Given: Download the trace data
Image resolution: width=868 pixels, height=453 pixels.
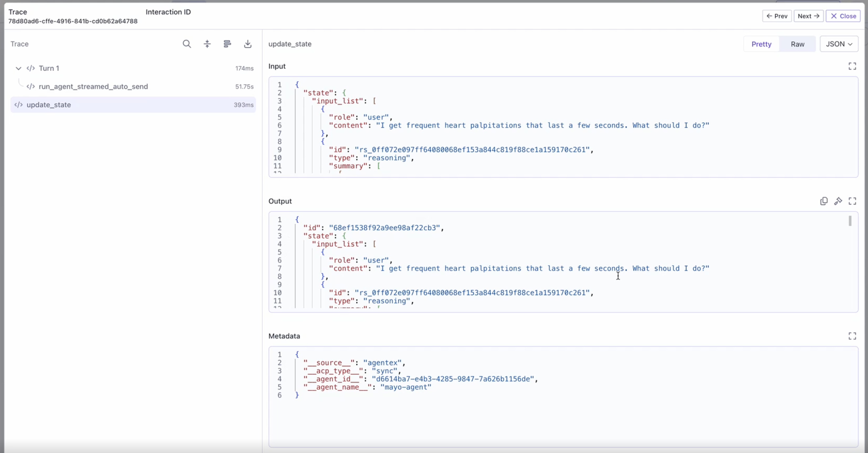Looking at the screenshot, I should tap(248, 44).
